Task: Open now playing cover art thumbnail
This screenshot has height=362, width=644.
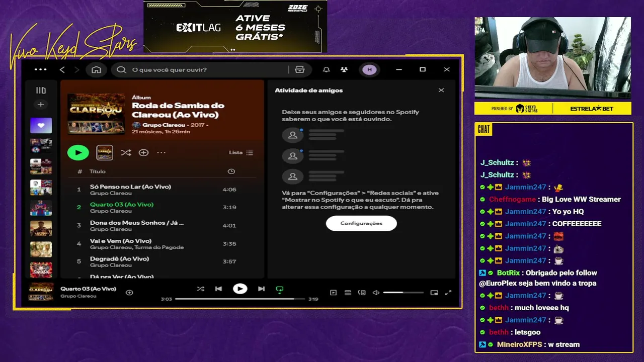Action: (41, 292)
